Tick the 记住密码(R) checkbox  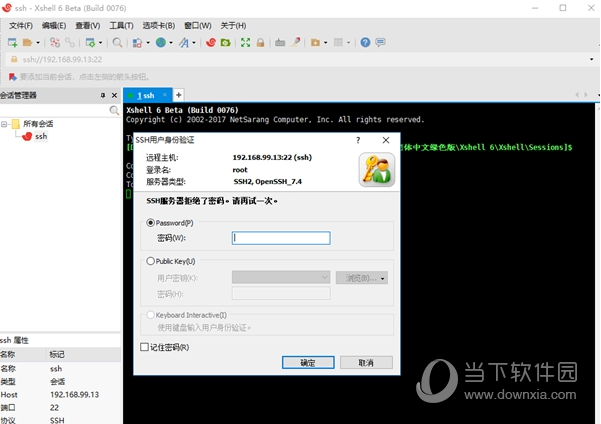[x=145, y=347]
